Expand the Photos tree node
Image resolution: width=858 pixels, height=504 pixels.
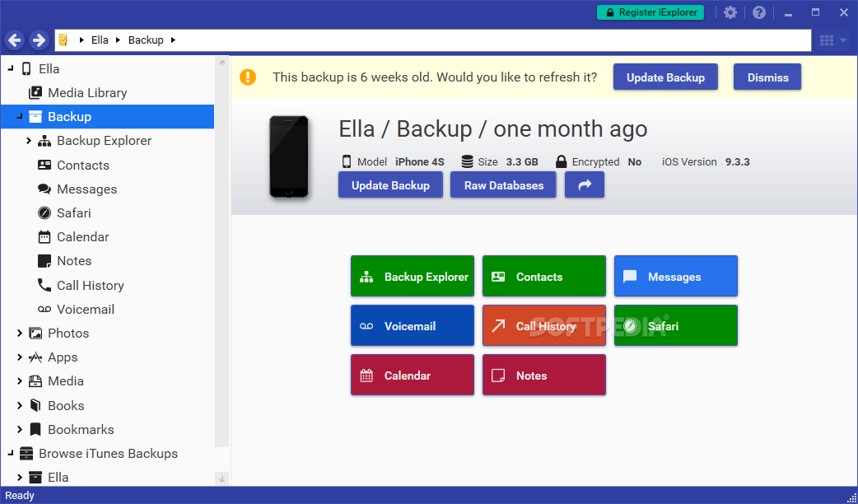20,333
